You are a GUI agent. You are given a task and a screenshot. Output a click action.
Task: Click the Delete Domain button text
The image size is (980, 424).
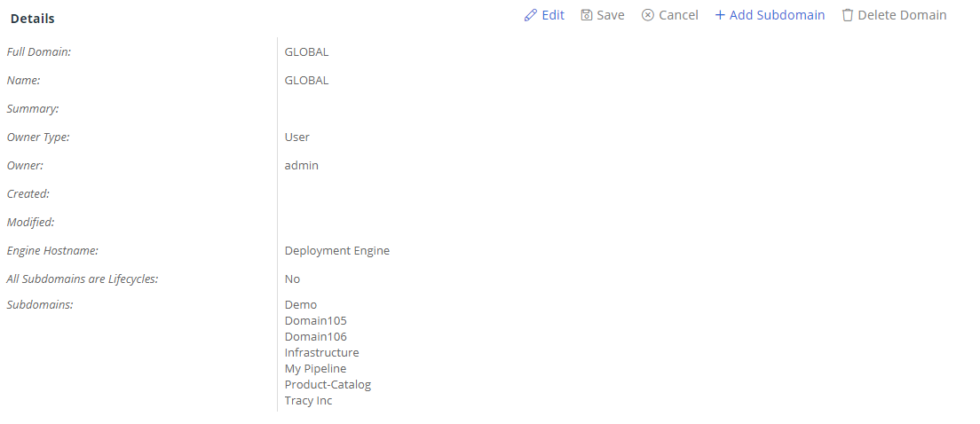(902, 15)
